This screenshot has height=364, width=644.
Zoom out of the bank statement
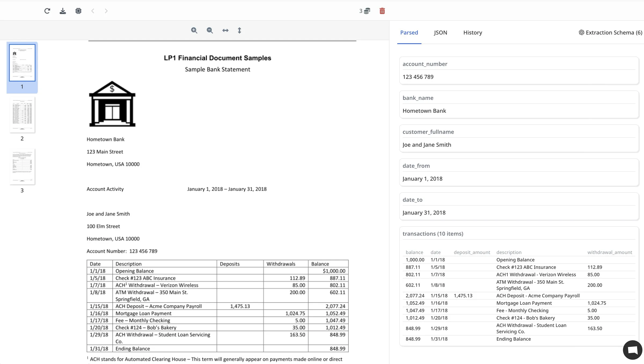[x=210, y=30]
